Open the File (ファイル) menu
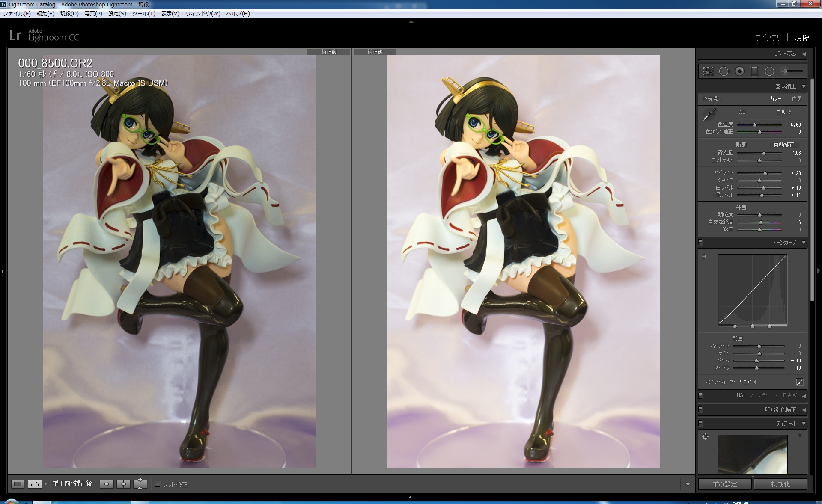The width and height of the screenshot is (822, 504). 17,14
